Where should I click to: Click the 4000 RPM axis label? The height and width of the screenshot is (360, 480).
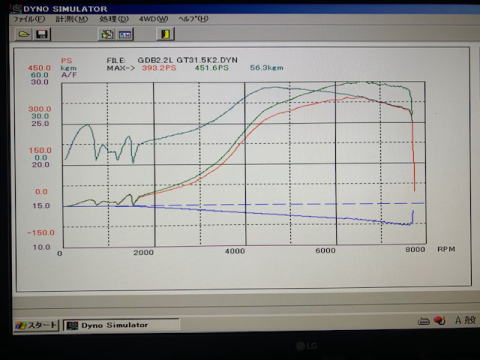click(235, 251)
